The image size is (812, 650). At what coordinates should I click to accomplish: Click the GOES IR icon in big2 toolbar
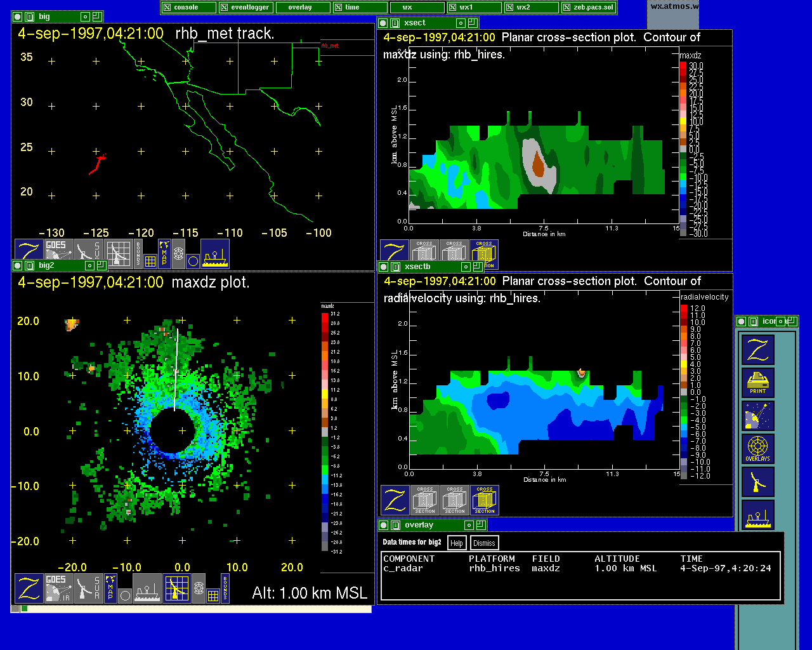[57, 588]
